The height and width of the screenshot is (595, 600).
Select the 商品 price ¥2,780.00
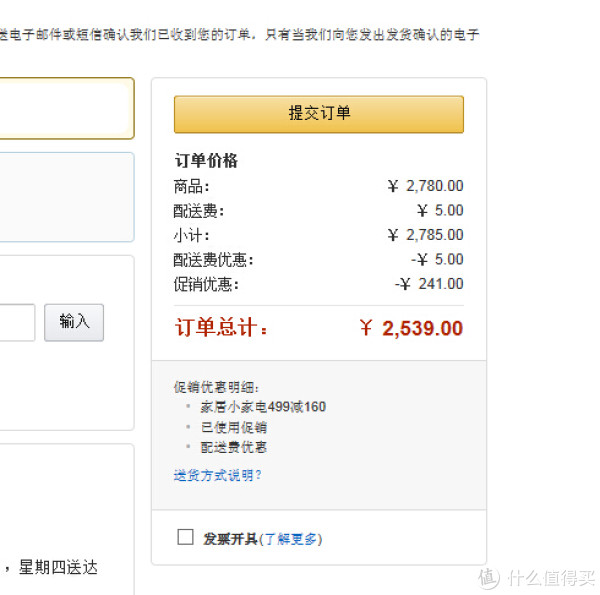pos(426,186)
